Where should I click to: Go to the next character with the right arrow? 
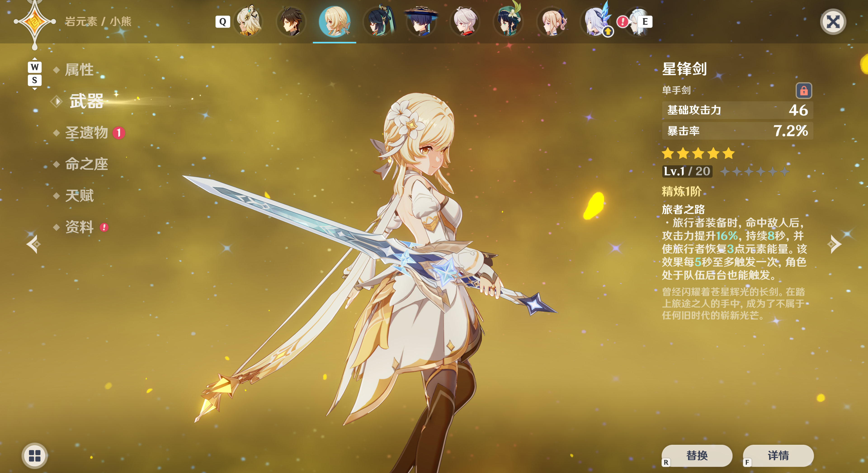pos(834,244)
